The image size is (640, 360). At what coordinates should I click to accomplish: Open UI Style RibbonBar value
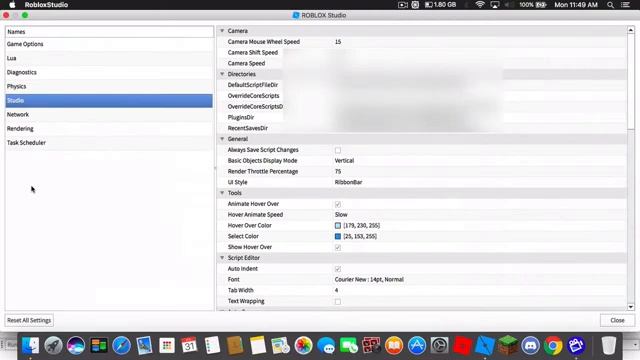348,182
